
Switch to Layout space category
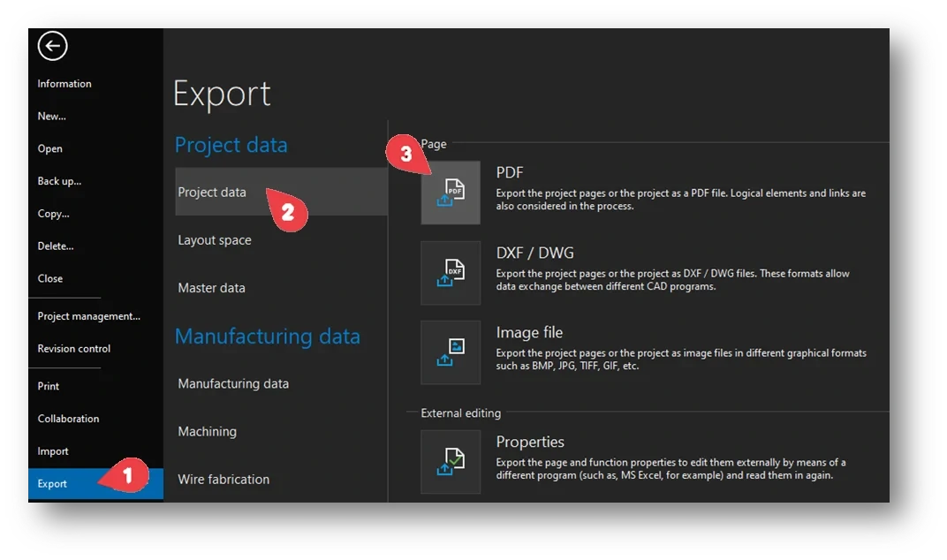[215, 240]
